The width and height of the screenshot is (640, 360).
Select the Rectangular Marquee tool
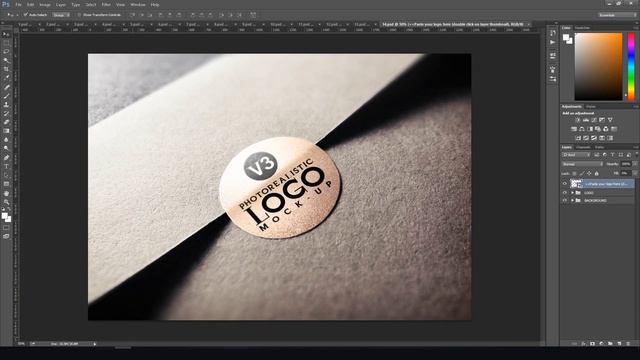pos(6,43)
